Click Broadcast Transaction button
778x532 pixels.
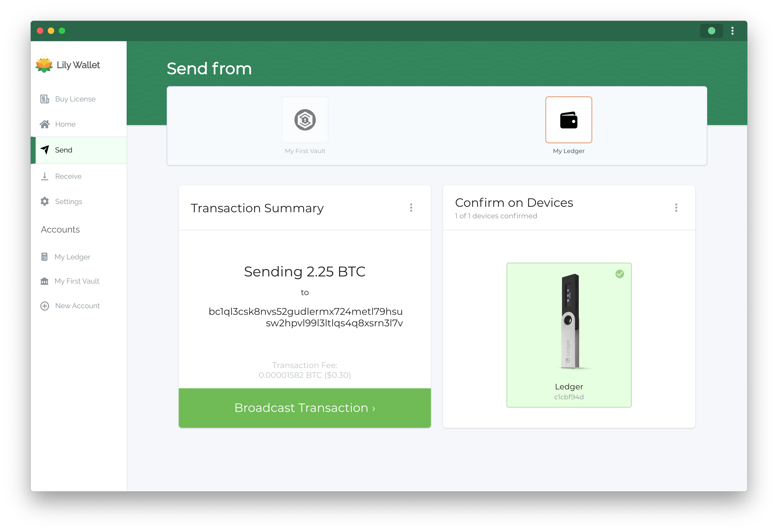(x=305, y=408)
